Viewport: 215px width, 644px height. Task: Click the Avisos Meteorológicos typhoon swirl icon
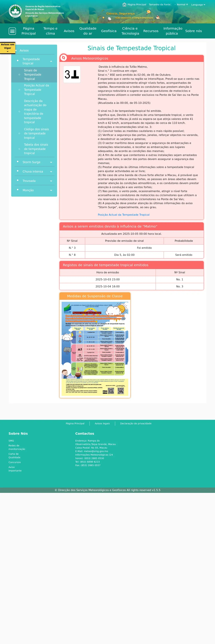64,58
